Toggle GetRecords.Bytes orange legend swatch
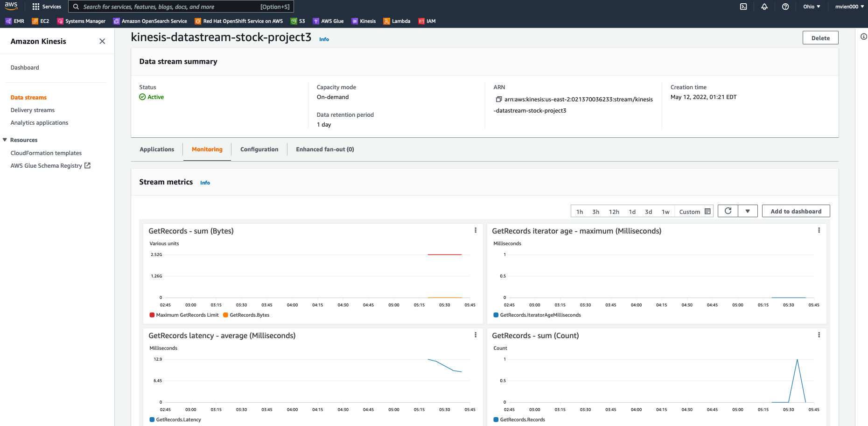This screenshot has width=868, height=426. 225,315
